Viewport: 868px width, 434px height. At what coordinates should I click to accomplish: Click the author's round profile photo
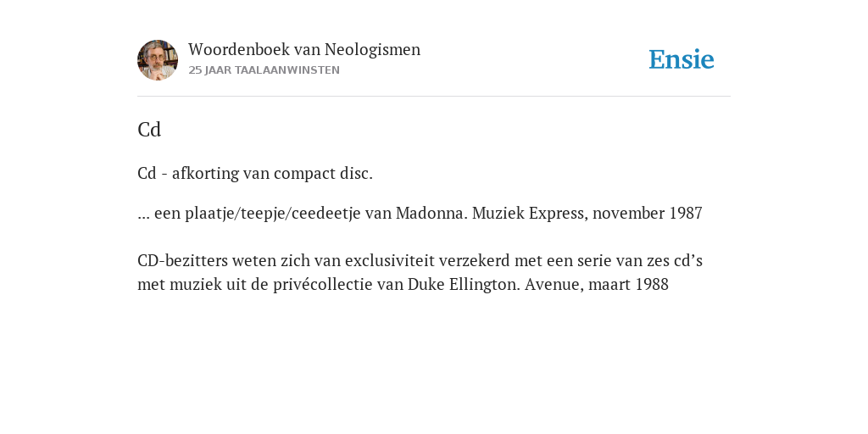(158, 60)
